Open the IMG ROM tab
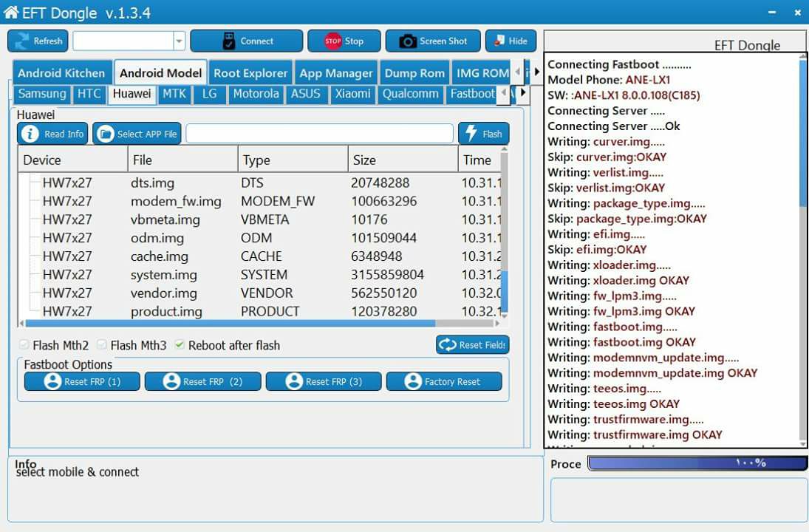 pyautogui.click(x=482, y=72)
